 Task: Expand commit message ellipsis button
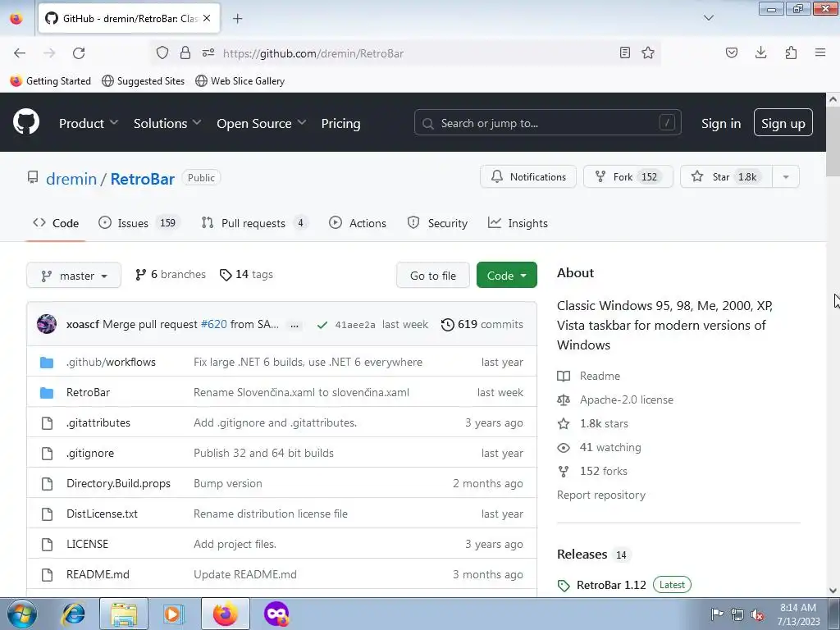(294, 325)
